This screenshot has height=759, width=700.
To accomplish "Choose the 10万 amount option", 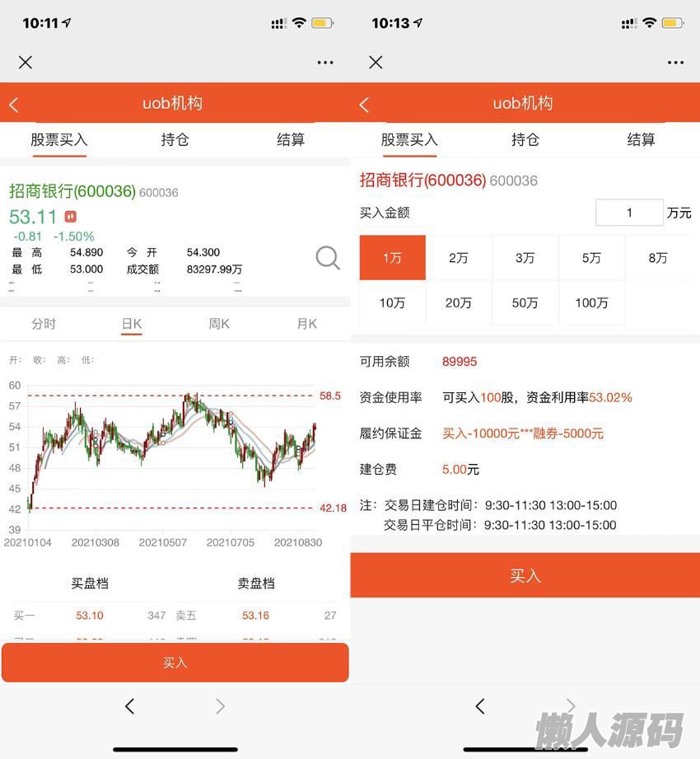I will pyautogui.click(x=392, y=303).
